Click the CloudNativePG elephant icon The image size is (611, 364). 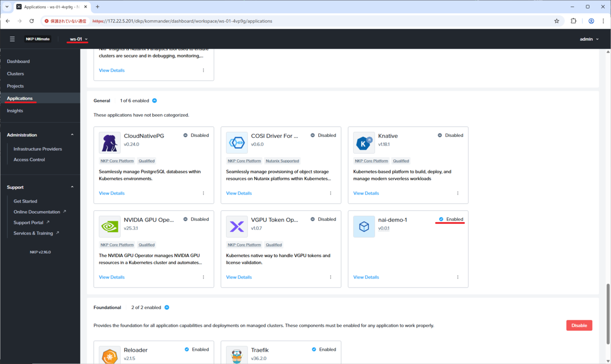point(109,143)
